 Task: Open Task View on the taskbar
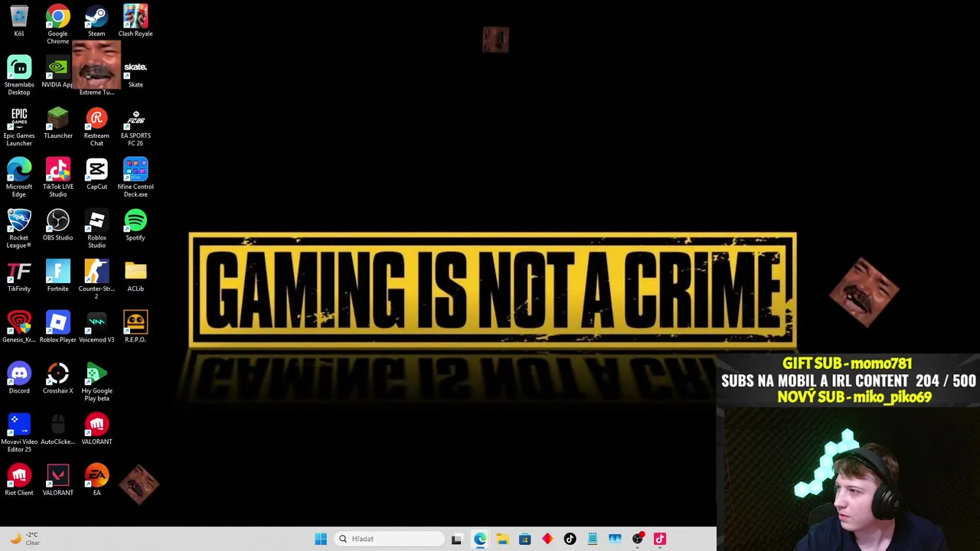click(x=456, y=539)
